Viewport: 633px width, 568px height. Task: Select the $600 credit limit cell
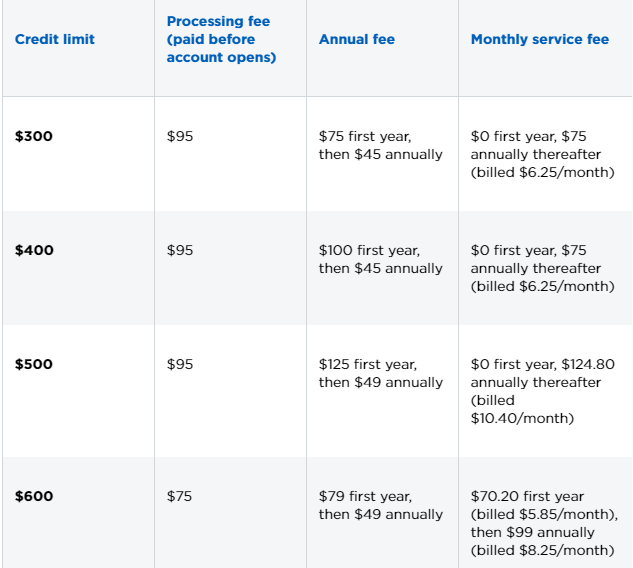click(34, 496)
